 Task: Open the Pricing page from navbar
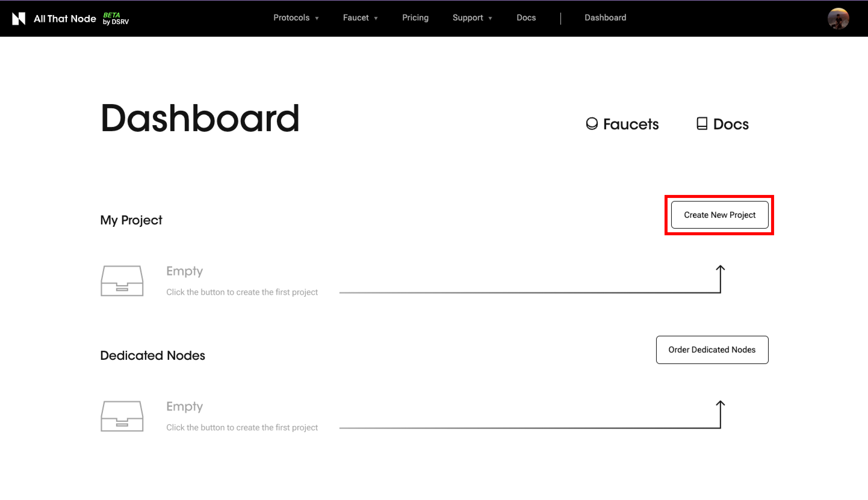(415, 18)
